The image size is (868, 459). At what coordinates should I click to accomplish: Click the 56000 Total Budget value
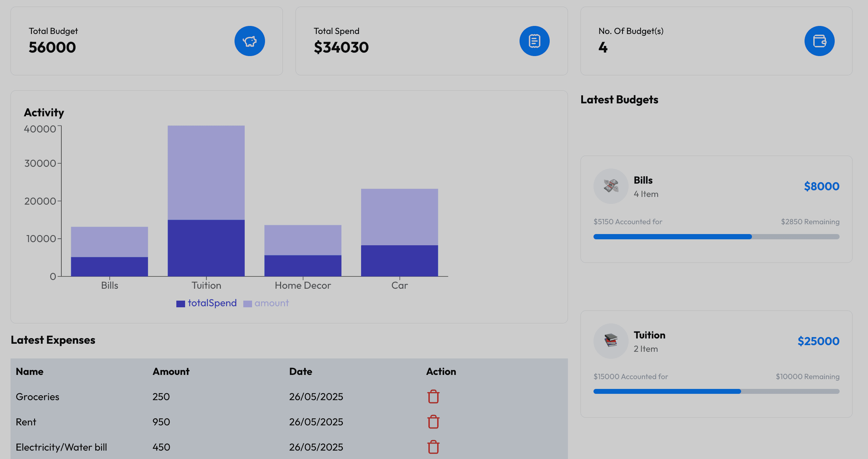point(52,47)
